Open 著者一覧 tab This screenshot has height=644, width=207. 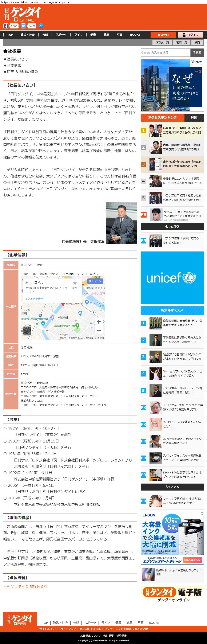click(182, 43)
